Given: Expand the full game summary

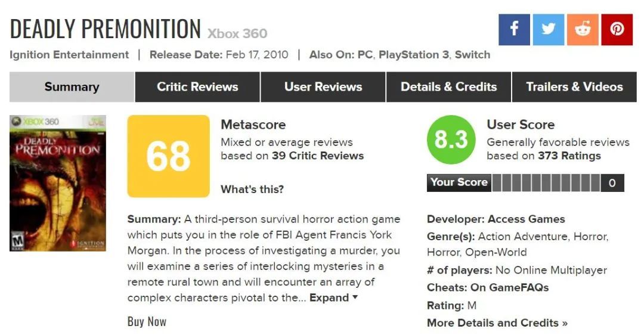Looking at the screenshot, I should coord(333,297).
